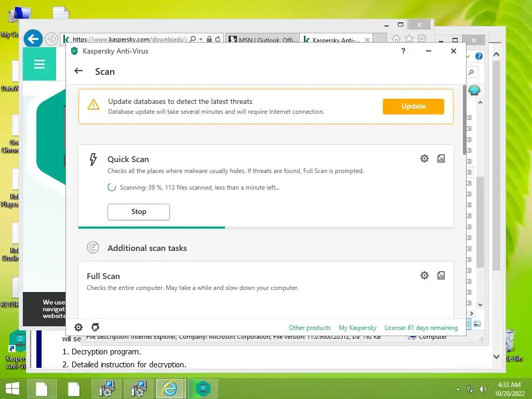Open the blank new tab button

pyautogui.click(x=380, y=38)
